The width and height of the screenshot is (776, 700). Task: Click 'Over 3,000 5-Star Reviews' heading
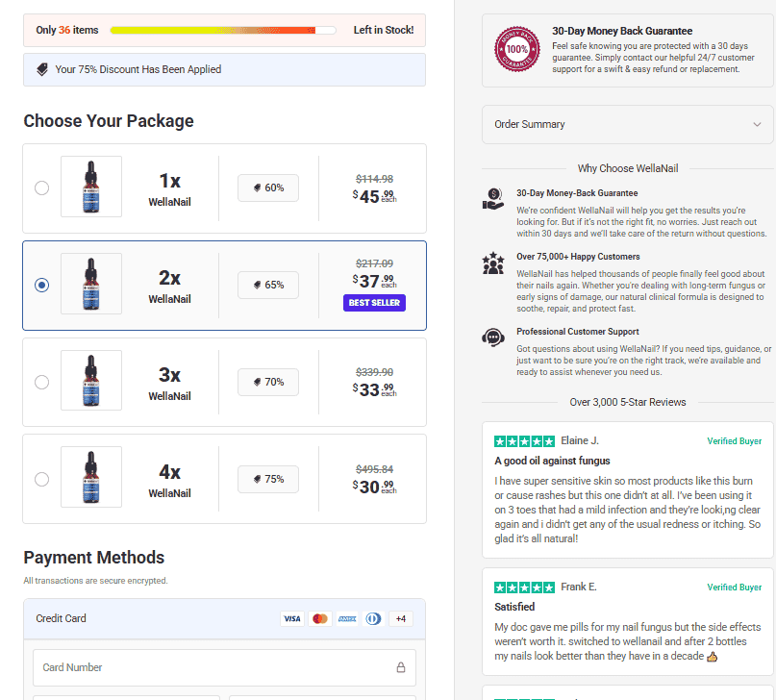coord(628,402)
